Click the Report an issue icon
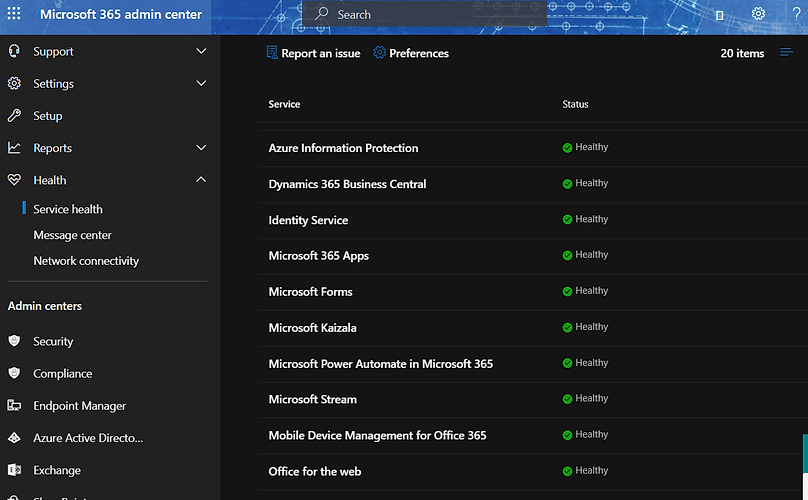 point(272,53)
